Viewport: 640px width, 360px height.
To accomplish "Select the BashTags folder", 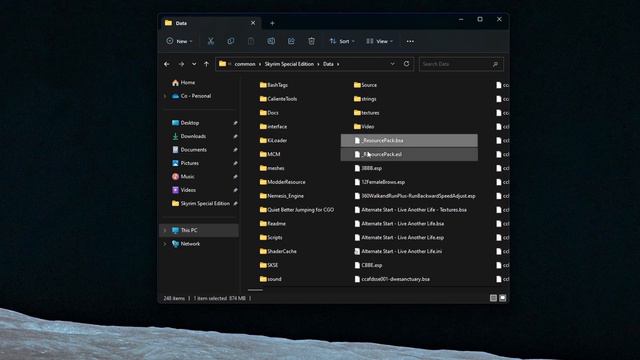I will click(x=274, y=85).
